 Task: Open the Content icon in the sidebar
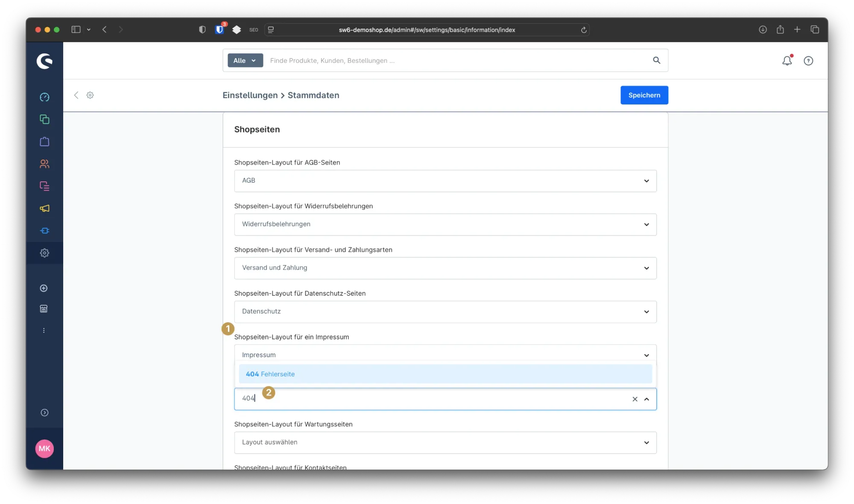(x=44, y=186)
